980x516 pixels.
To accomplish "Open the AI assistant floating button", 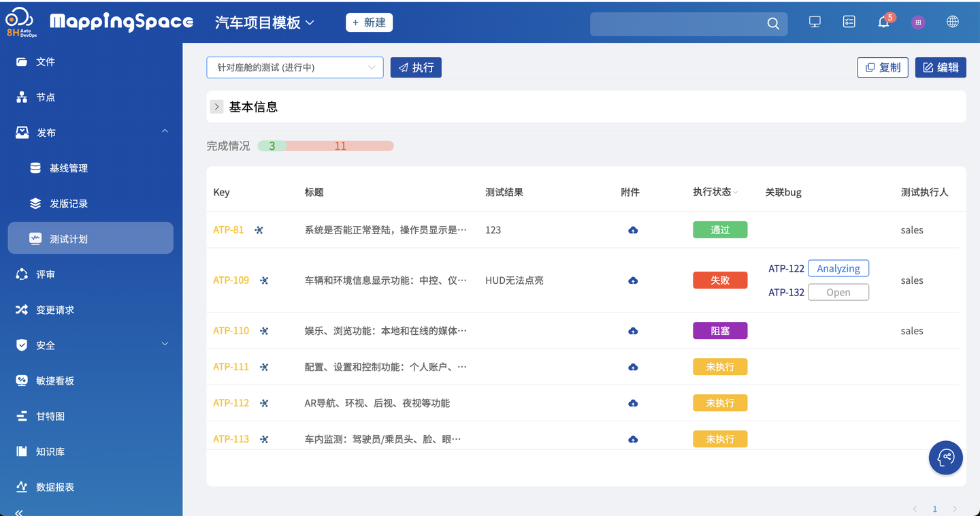I will (946, 457).
